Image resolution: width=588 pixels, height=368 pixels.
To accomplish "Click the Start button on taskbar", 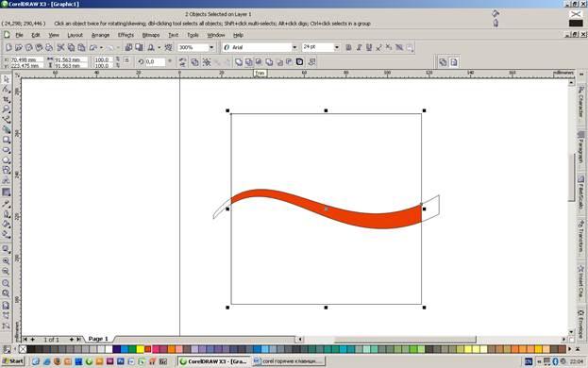I will point(13,361).
